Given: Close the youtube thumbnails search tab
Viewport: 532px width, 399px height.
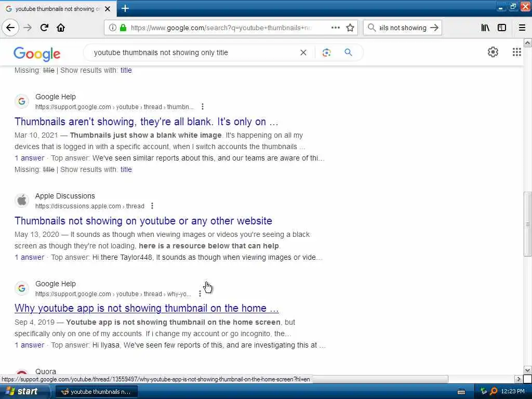Looking at the screenshot, I should coord(108,9).
